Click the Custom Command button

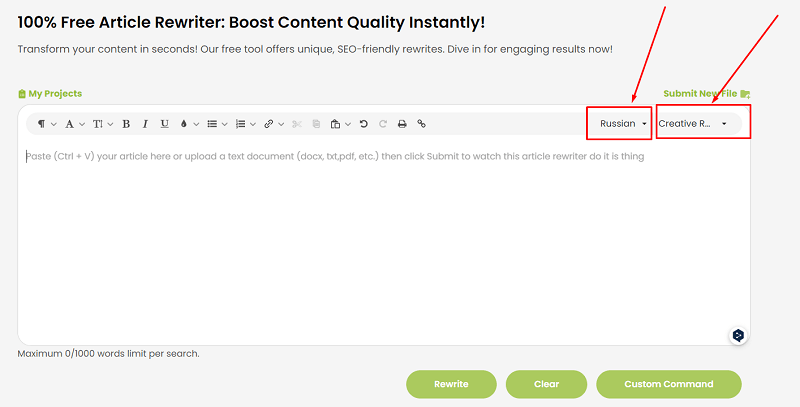668,384
